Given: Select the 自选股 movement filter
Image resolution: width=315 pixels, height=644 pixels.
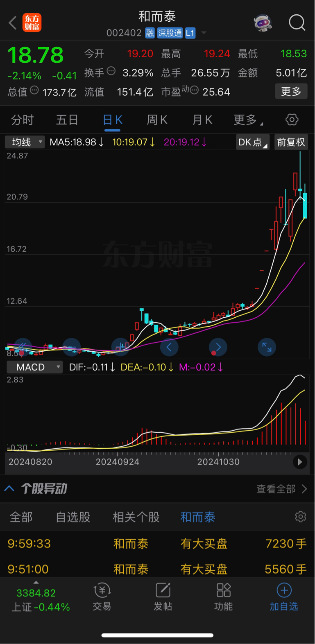Looking at the screenshot, I should tap(73, 517).
